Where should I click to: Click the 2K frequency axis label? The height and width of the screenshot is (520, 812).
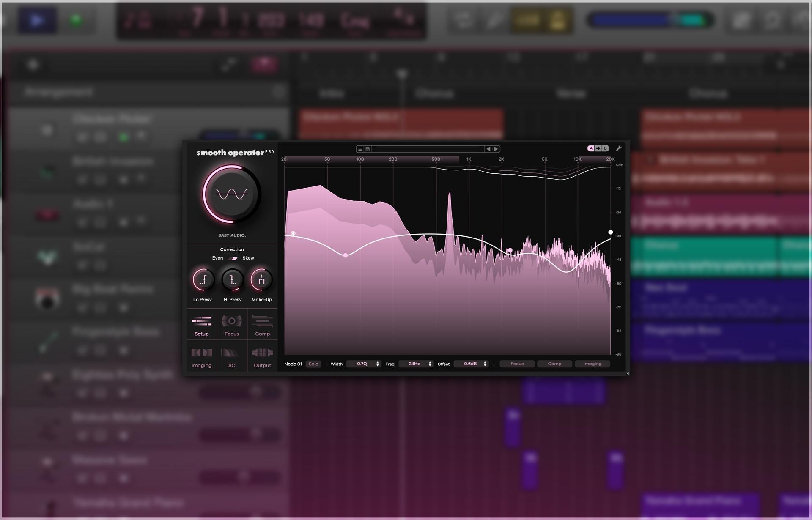point(501,159)
